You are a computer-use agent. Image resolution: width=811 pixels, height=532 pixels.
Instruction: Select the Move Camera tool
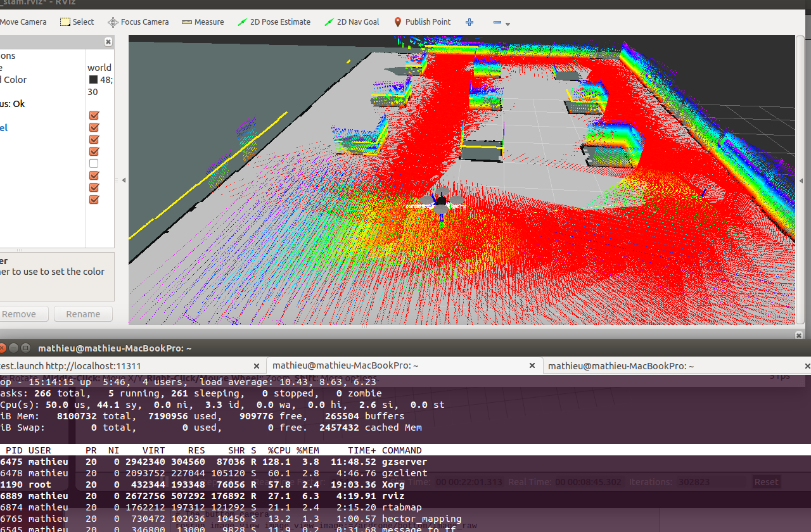(x=23, y=22)
